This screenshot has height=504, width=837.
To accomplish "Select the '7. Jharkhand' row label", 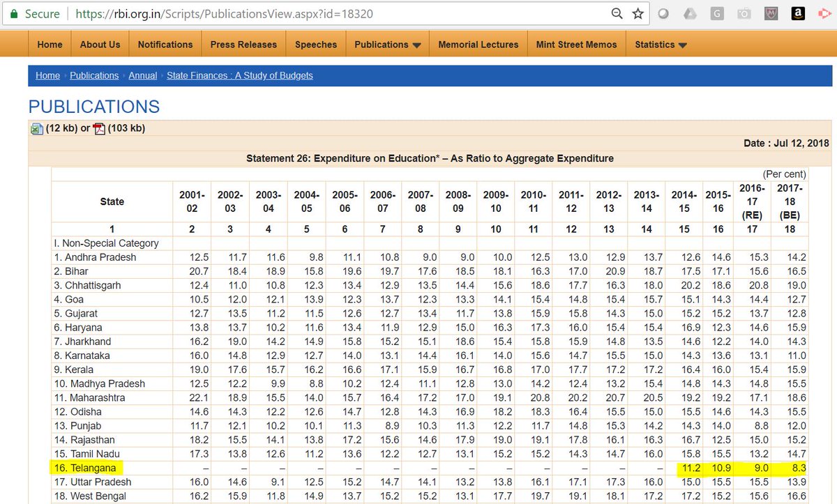I will click(82, 342).
